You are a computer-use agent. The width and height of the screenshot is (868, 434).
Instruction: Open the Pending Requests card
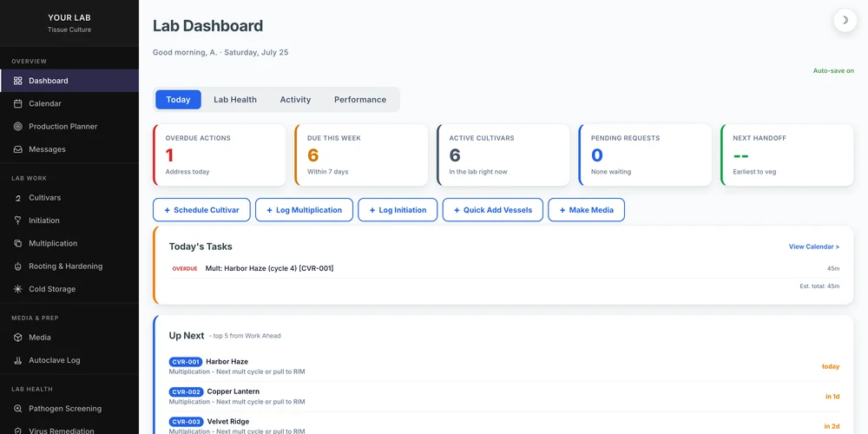tap(645, 155)
